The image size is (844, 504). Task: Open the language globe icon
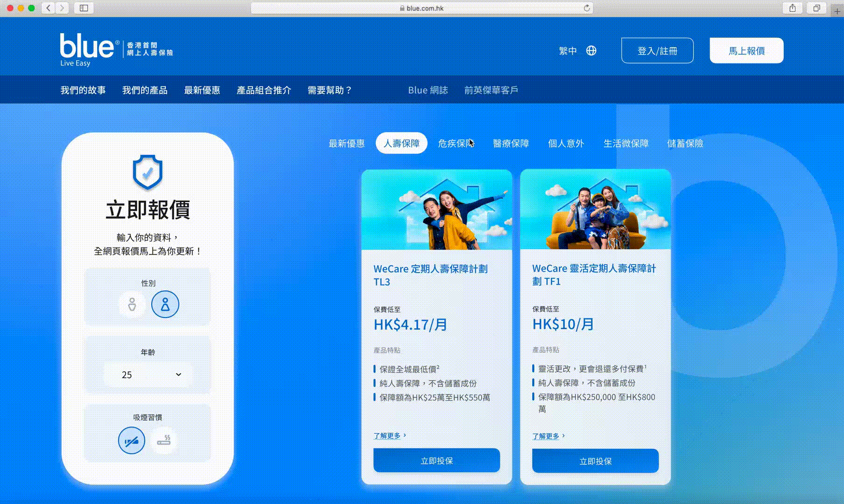(591, 50)
